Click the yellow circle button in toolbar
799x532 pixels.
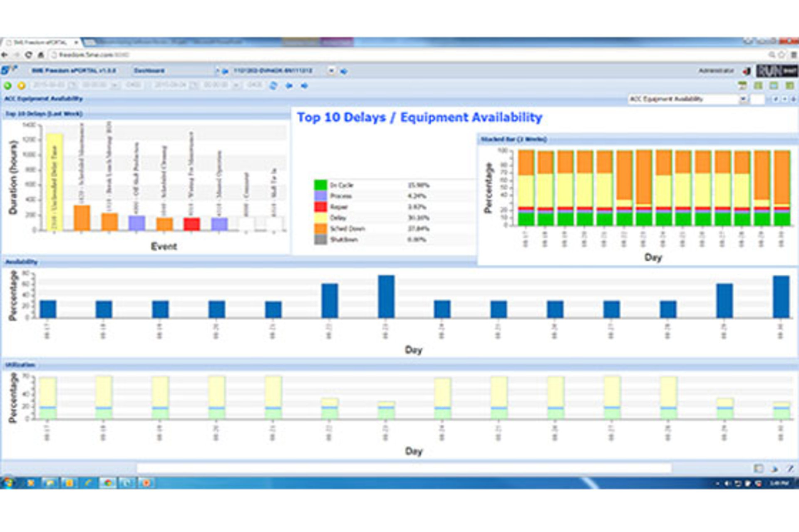(21, 86)
